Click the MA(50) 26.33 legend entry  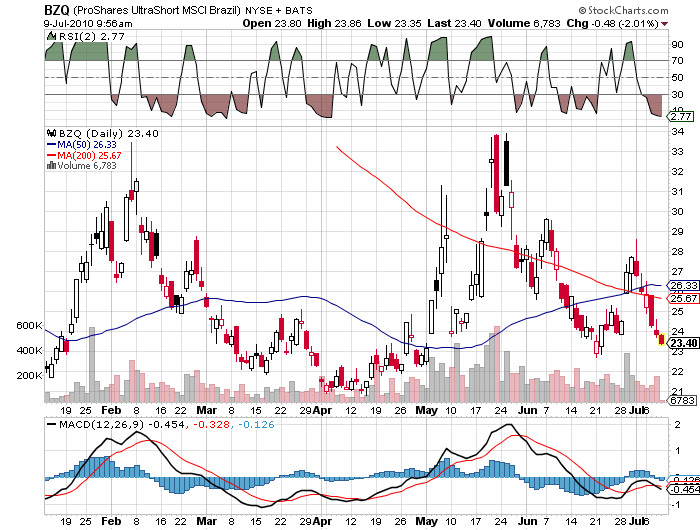click(87, 144)
